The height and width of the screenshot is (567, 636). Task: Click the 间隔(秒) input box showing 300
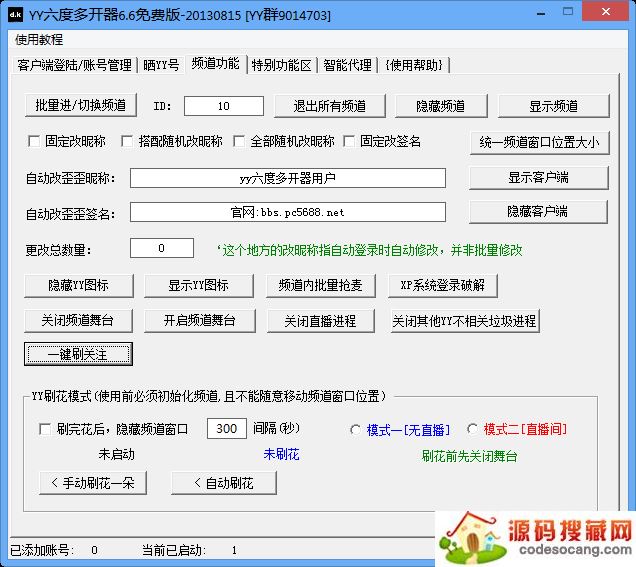coord(227,429)
